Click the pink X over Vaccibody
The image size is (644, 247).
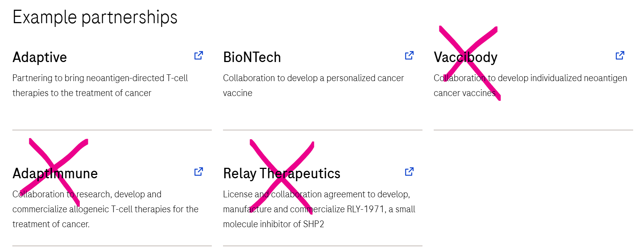[x=470, y=63]
